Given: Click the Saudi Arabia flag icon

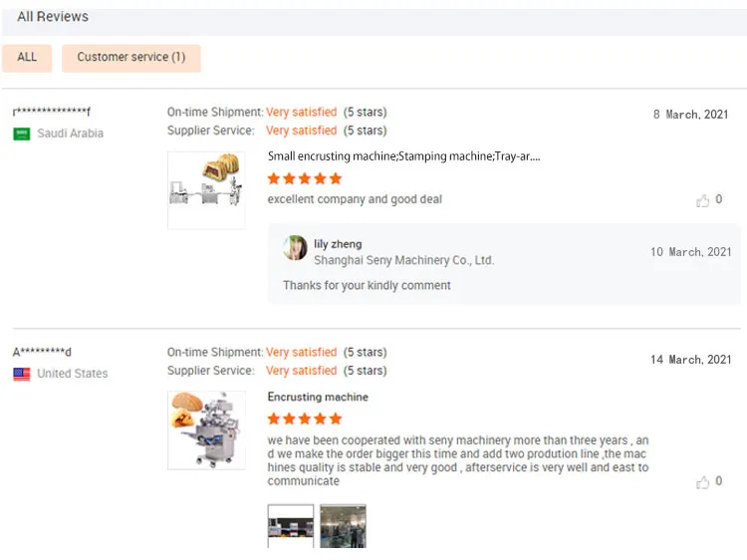Looking at the screenshot, I should (21, 134).
